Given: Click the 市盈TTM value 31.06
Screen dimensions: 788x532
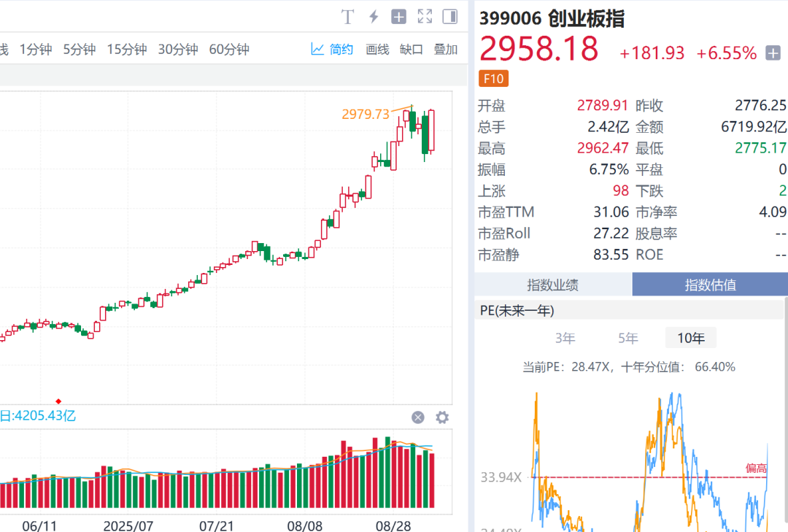Looking at the screenshot, I should tap(611, 212).
